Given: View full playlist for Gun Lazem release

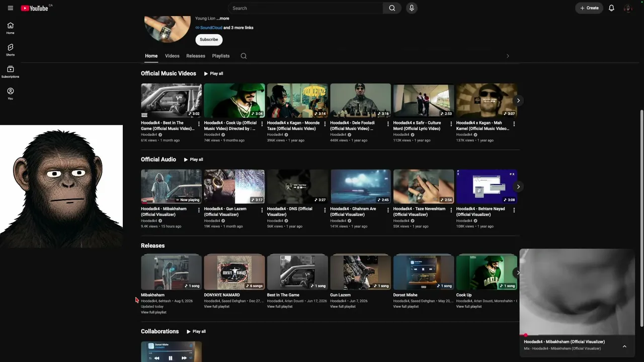Looking at the screenshot, I should [343, 307].
